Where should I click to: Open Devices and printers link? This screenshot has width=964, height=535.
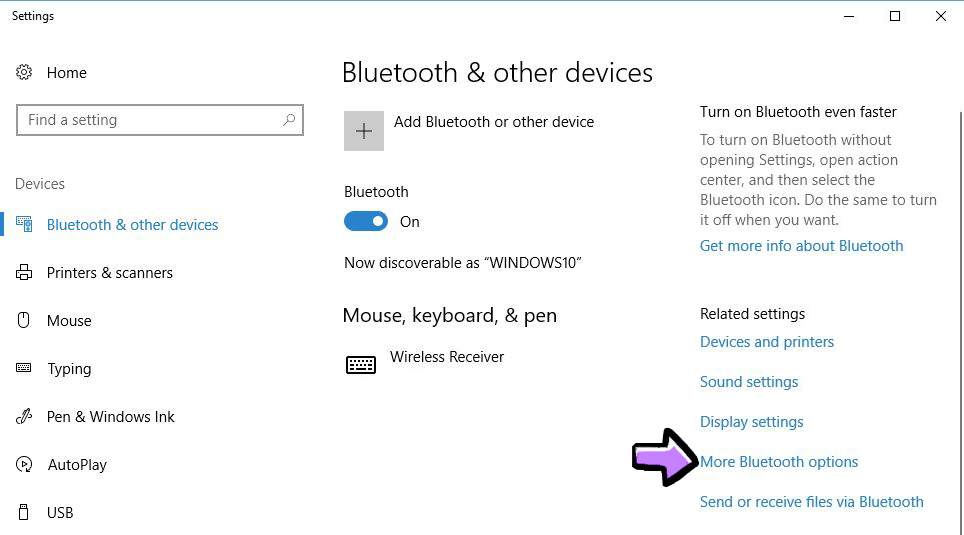[767, 342]
